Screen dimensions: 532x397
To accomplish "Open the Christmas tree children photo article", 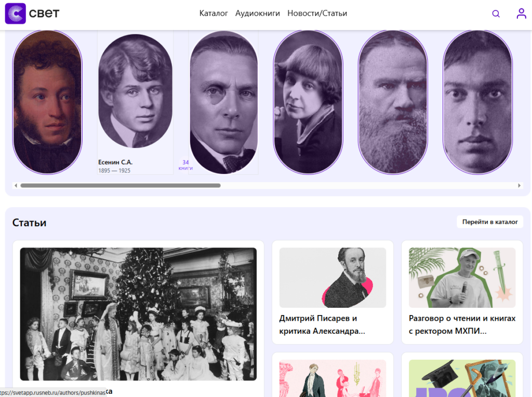I will click(x=138, y=314).
